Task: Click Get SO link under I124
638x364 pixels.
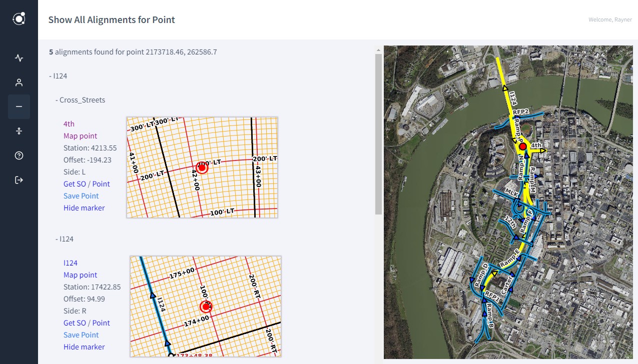Action: [x=75, y=323]
